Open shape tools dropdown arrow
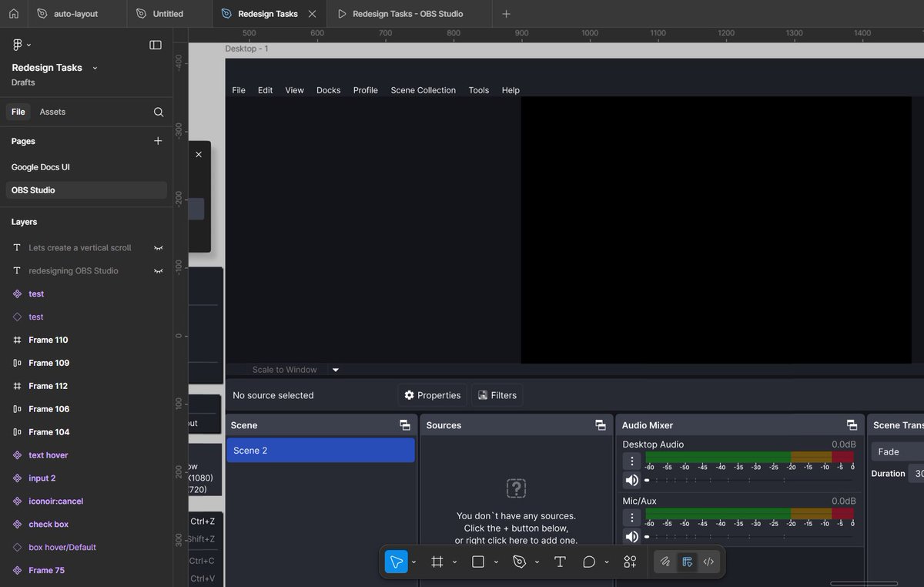Image resolution: width=924 pixels, height=587 pixels. pos(496,562)
